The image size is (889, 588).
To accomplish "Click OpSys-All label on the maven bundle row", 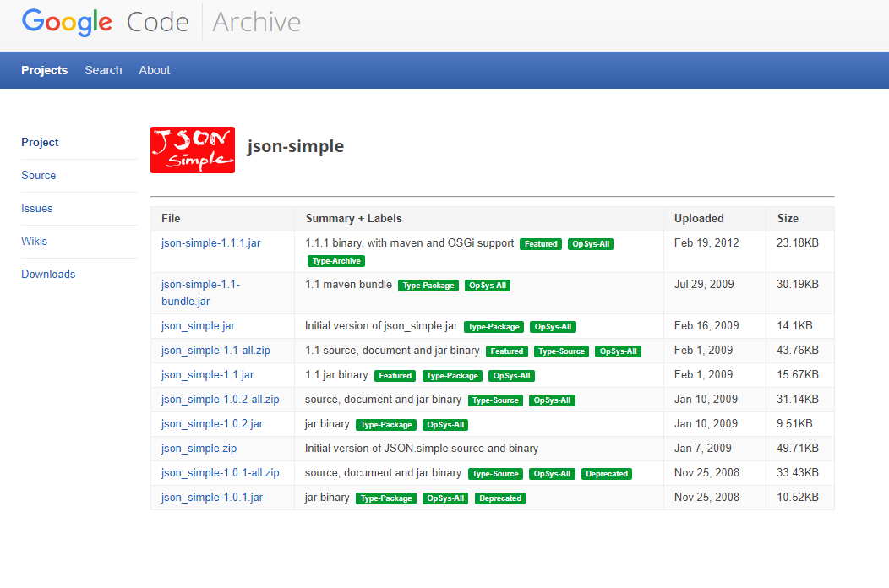I will (487, 286).
